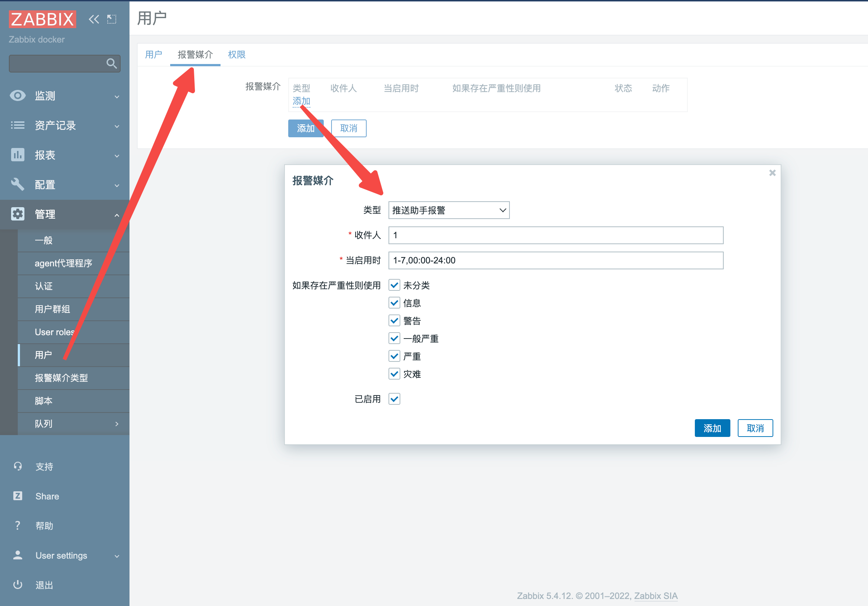Disable the 已启用 checkbox
868x606 pixels.
[394, 399]
